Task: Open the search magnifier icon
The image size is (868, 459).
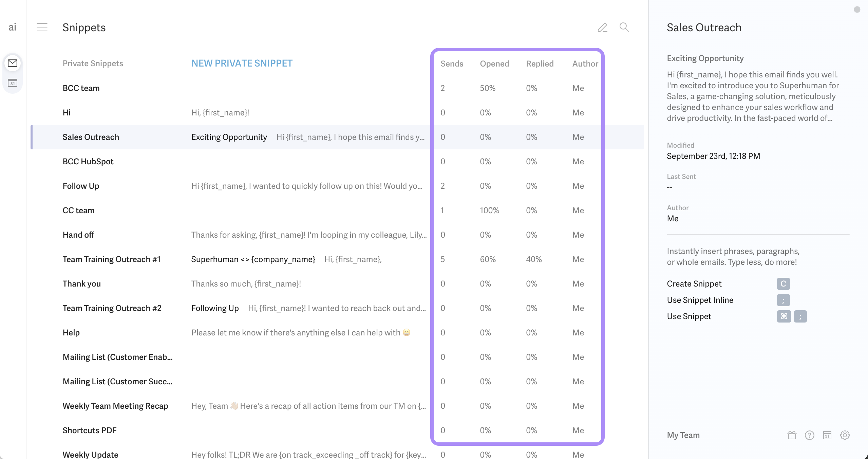Action: click(624, 27)
